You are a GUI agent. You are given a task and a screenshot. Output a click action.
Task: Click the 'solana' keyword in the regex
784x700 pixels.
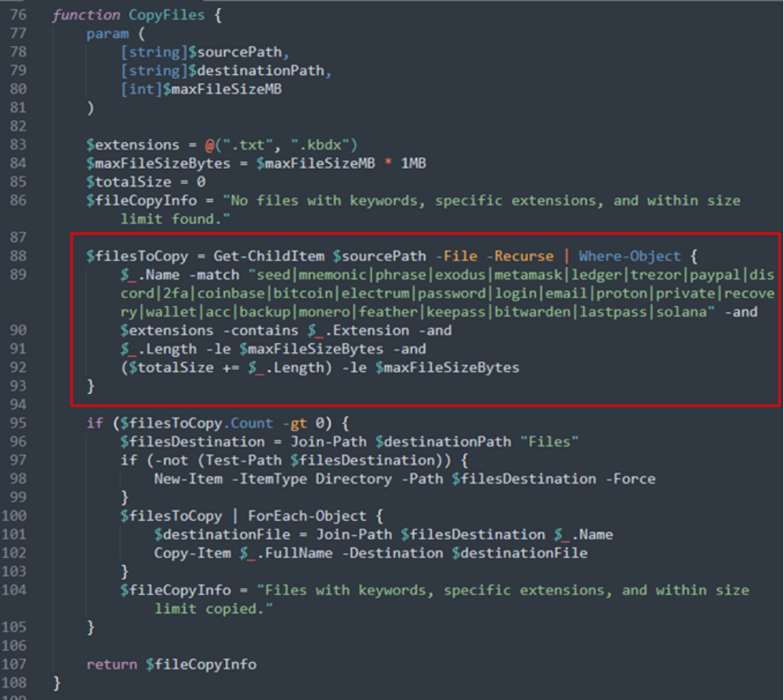pos(681,312)
